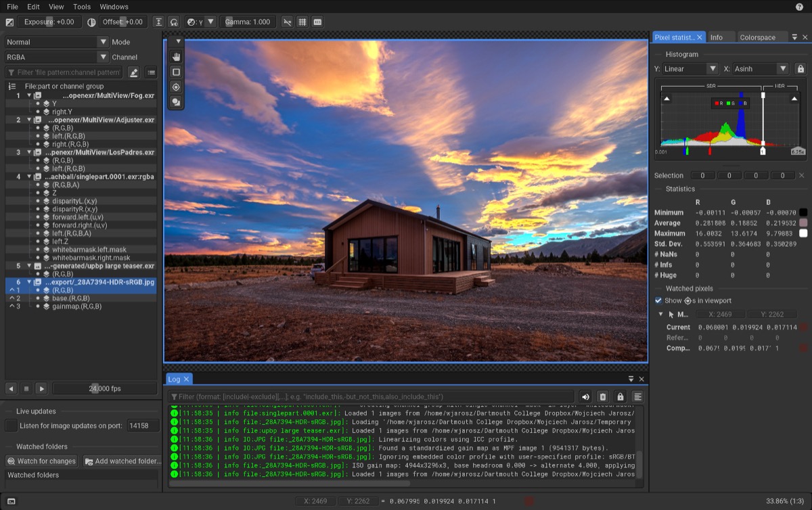Open the Tools menu
812x510 pixels.
(82, 7)
